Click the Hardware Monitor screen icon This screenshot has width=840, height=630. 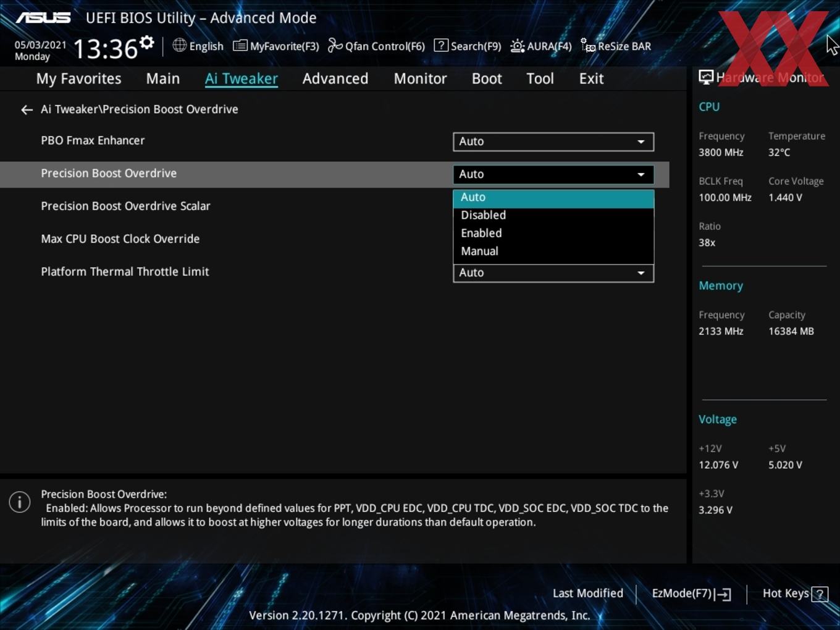(706, 77)
